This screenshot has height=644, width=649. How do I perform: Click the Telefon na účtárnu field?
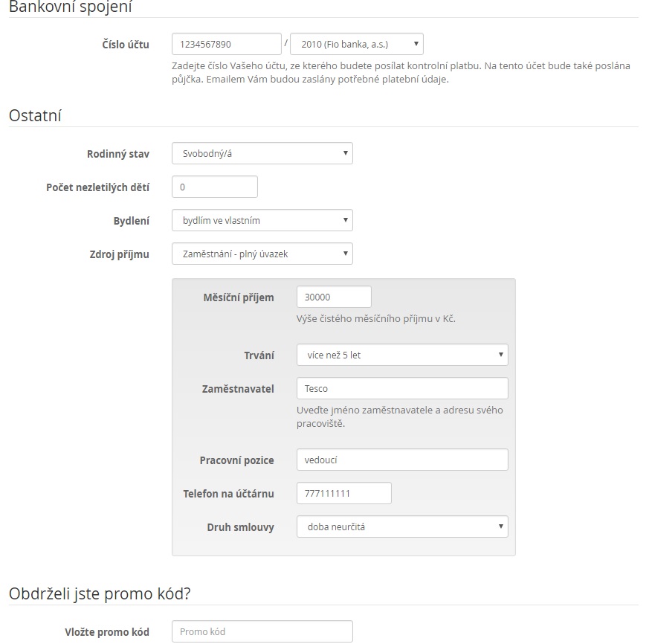click(x=343, y=493)
